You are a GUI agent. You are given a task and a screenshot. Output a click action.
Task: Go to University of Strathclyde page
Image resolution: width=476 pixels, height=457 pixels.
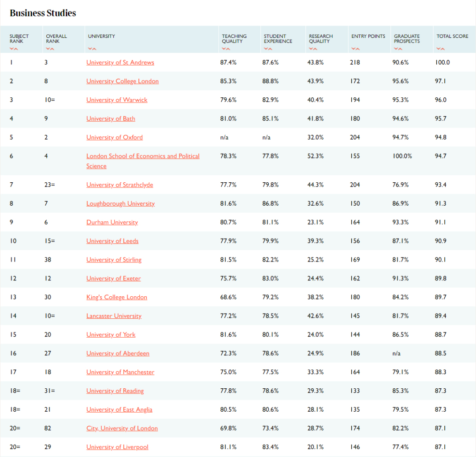pyautogui.click(x=120, y=185)
